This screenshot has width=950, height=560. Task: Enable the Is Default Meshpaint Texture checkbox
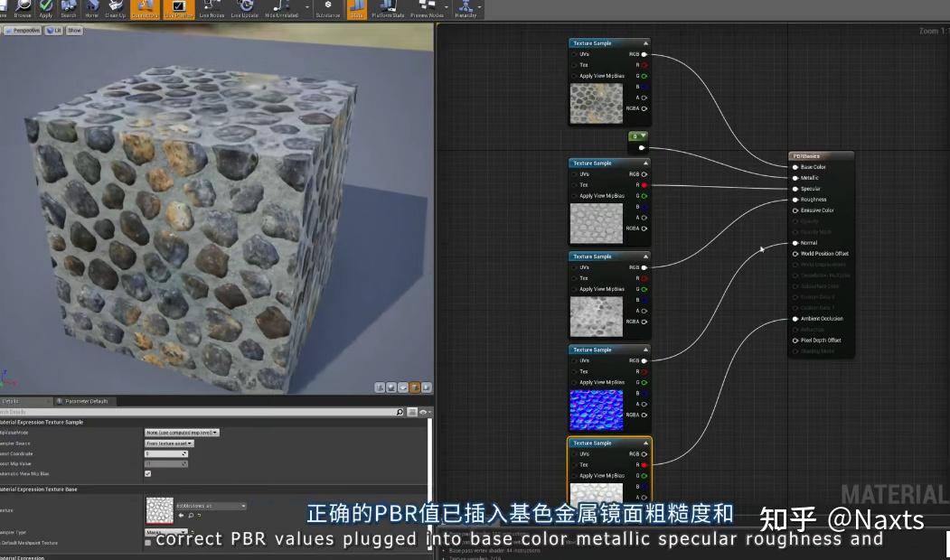pos(148,543)
